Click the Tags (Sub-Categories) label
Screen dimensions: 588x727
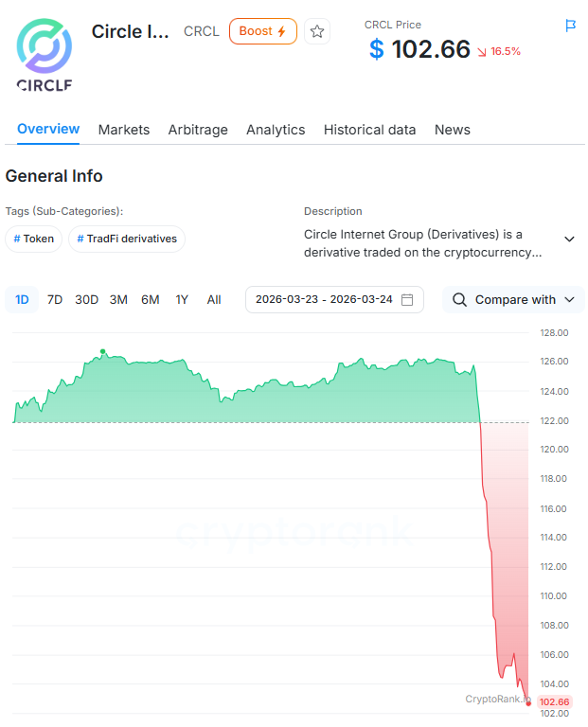coord(64,211)
